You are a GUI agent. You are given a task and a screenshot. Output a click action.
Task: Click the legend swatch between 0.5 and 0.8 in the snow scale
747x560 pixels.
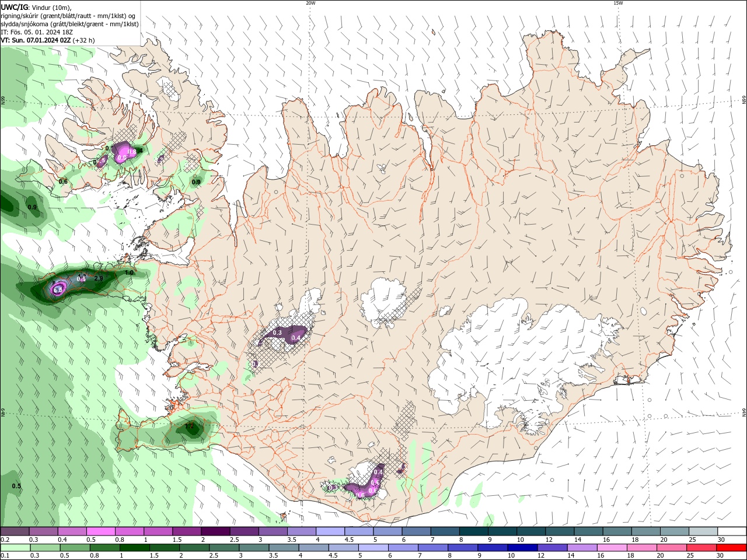tap(100, 531)
